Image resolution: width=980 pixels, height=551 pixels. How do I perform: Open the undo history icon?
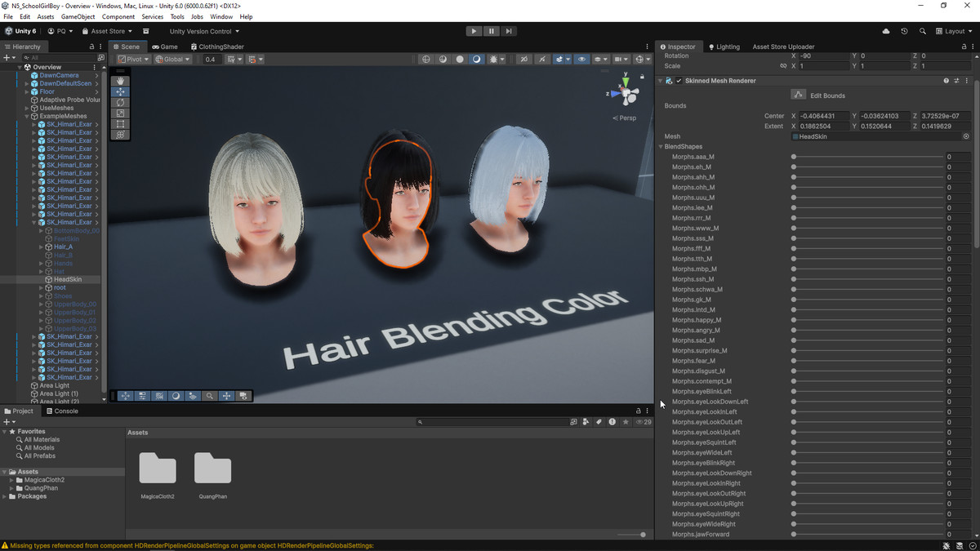click(904, 31)
